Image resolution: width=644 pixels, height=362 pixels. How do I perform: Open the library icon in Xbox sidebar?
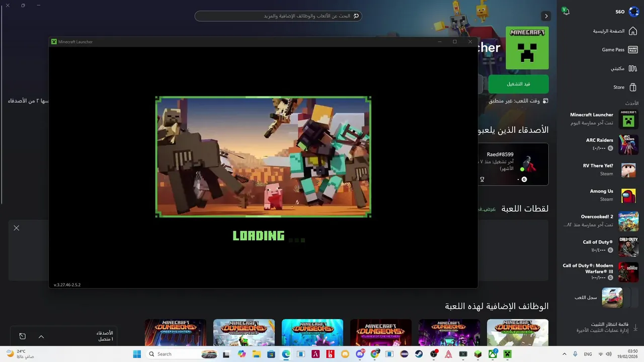(x=633, y=68)
